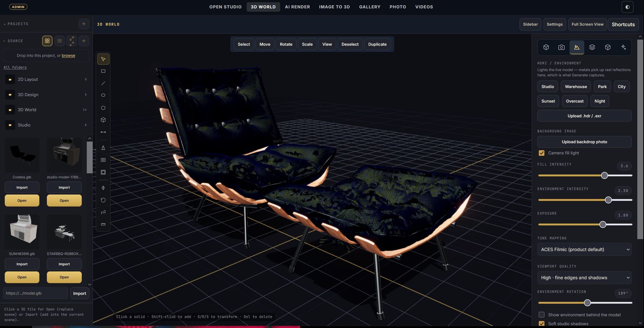The width and height of the screenshot is (644, 328).
Task: Open the Shortcuts panel
Action: click(x=623, y=24)
